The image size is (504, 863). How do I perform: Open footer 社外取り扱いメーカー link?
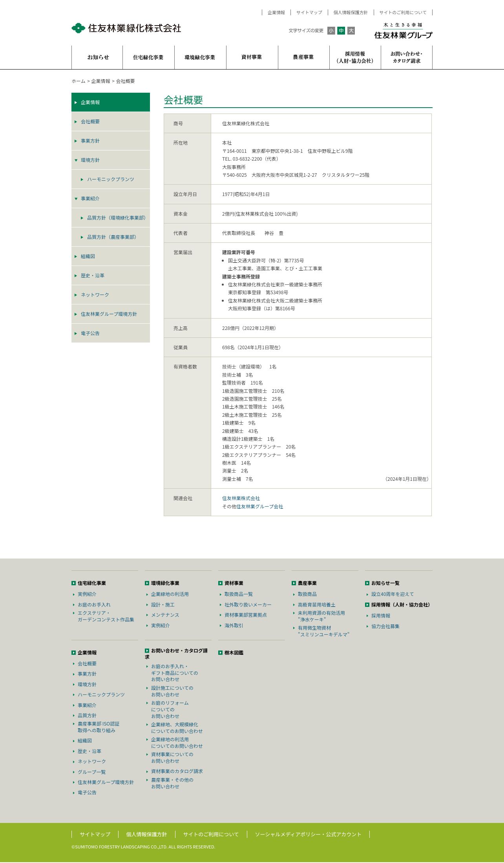click(248, 605)
